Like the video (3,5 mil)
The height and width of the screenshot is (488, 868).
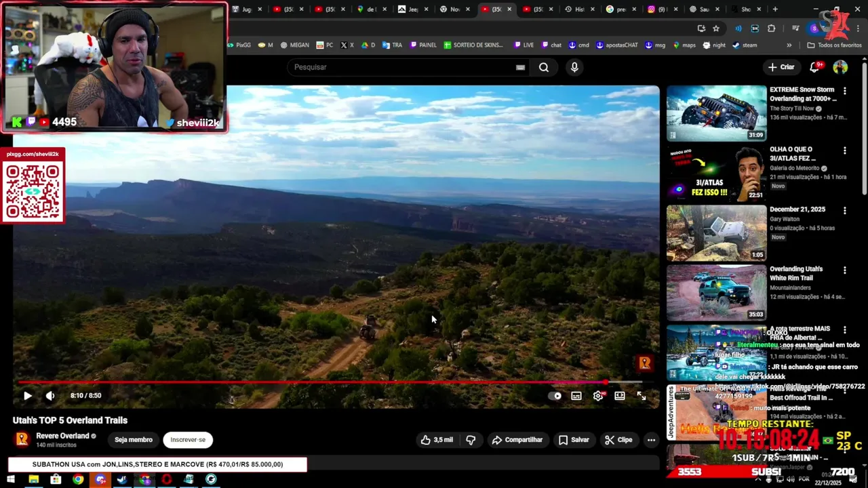[437, 440]
